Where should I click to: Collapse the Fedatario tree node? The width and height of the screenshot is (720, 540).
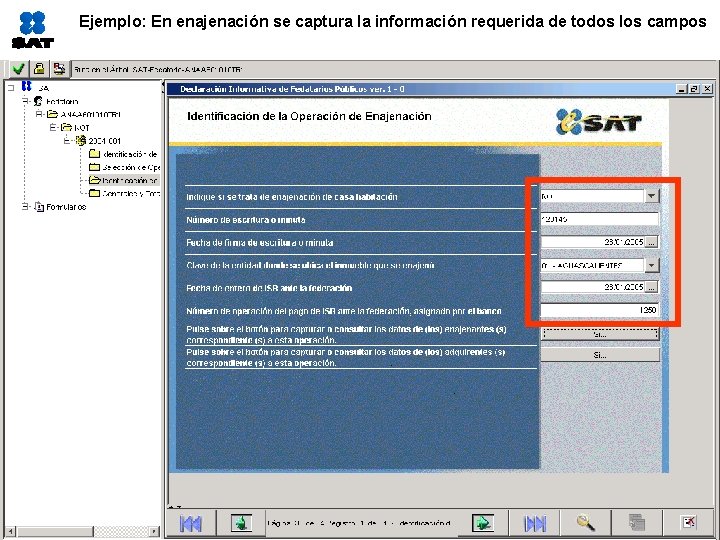[25, 101]
